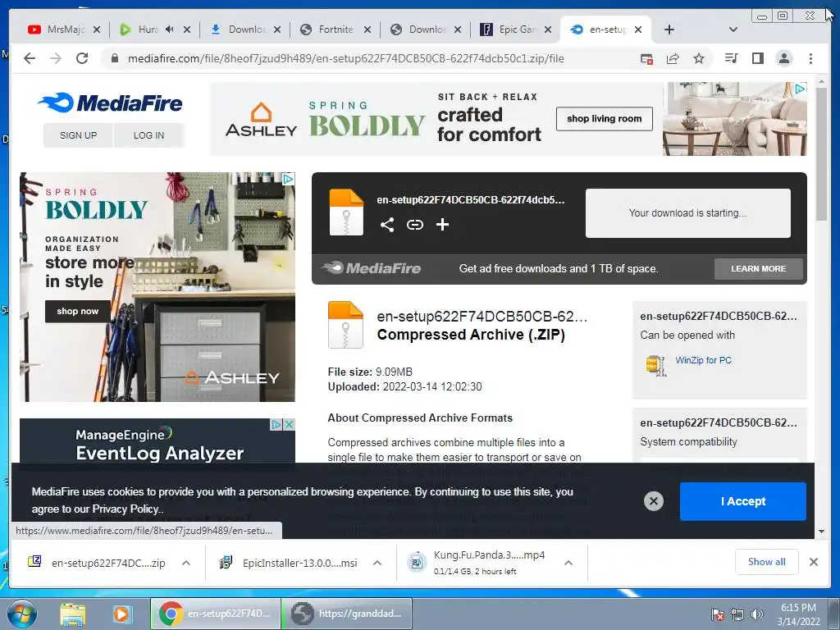Click the WinZip program icon
Screen dimensions: 840x630
coord(655,365)
